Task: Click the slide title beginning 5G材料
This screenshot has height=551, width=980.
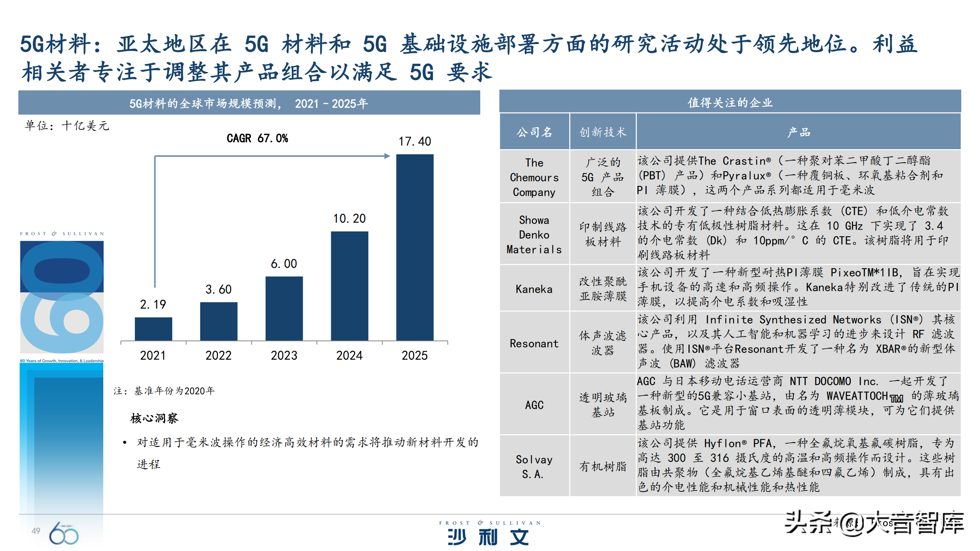Action: (470, 57)
